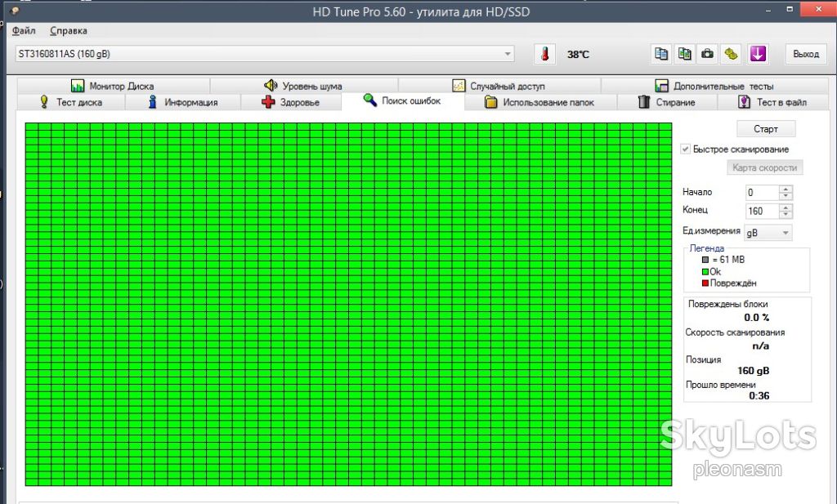Decrease the Конец value
This screenshot has width=837, height=504.
coord(786,215)
